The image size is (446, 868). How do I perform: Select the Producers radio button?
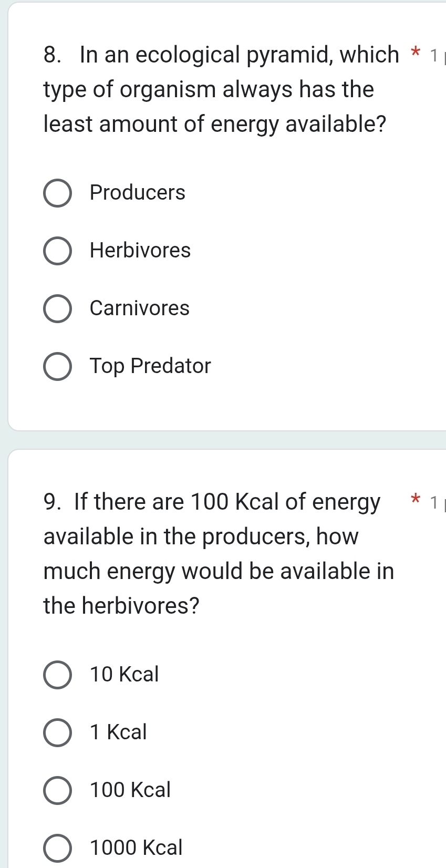pos(57,193)
